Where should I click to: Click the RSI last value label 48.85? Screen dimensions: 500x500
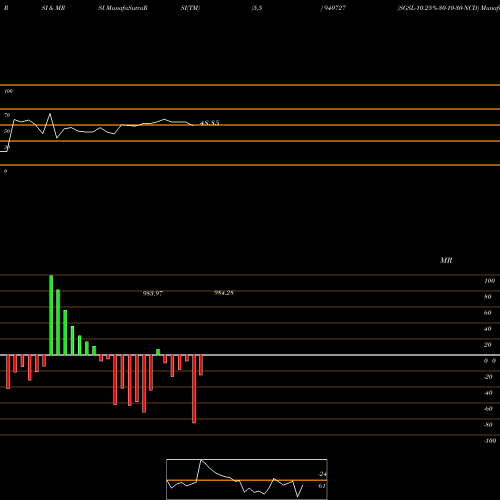(210, 123)
